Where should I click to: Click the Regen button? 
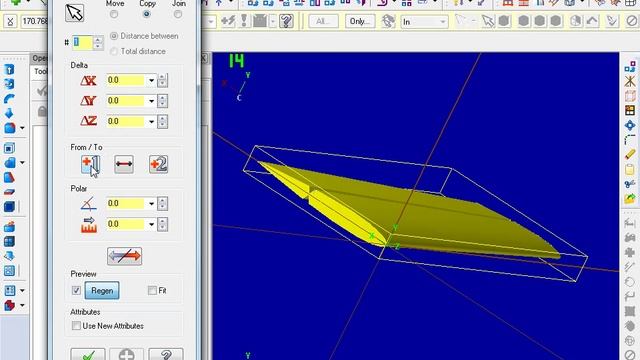pos(102,290)
